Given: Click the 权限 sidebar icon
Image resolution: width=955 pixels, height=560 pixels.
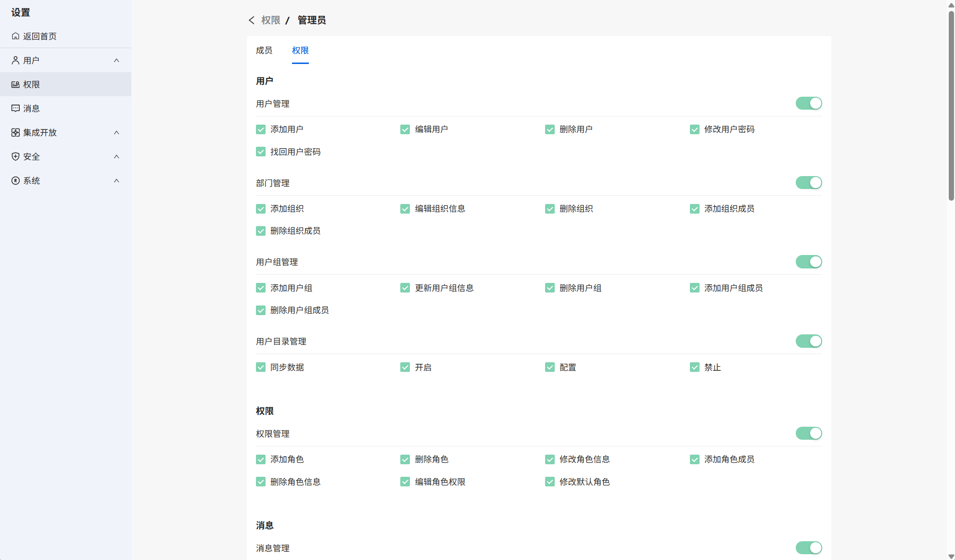Looking at the screenshot, I should tap(15, 84).
